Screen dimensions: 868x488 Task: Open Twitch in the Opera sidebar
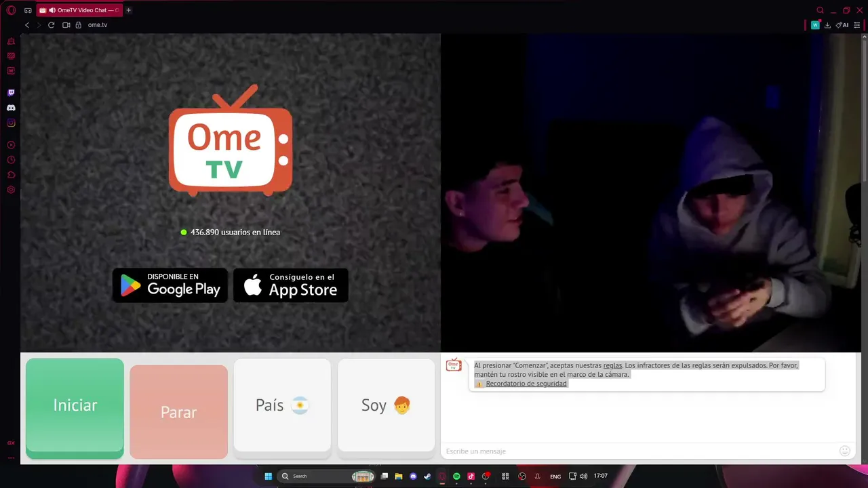click(x=11, y=93)
